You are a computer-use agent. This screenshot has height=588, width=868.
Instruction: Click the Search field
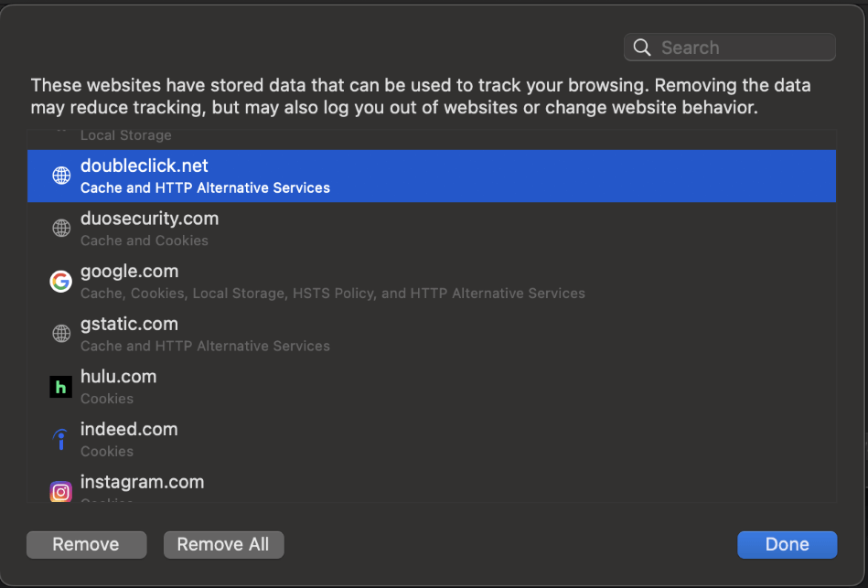click(730, 47)
